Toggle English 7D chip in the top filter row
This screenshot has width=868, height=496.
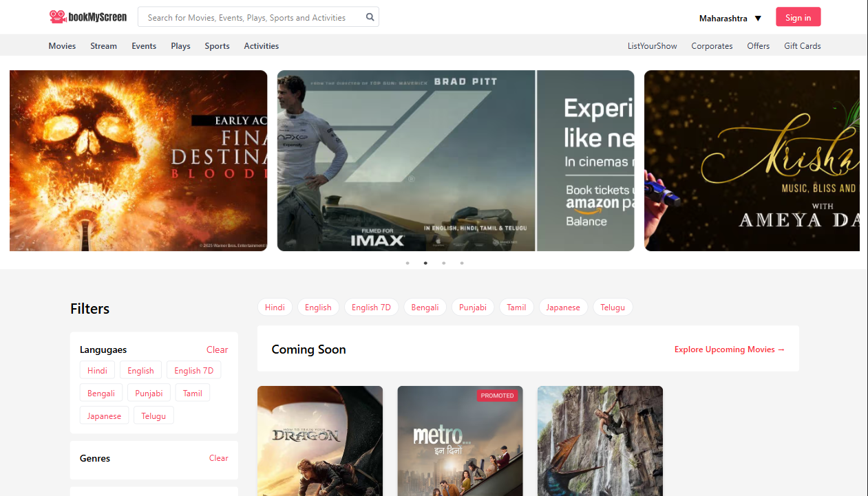[371, 308]
